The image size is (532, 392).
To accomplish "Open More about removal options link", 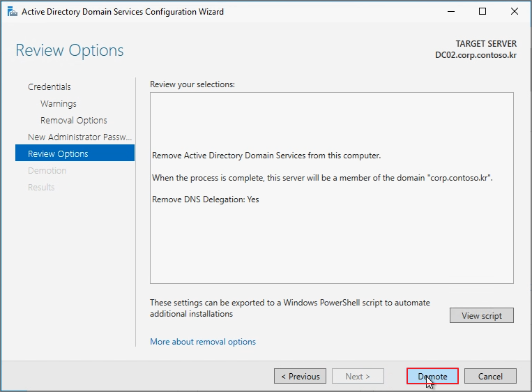I will (x=203, y=341).
